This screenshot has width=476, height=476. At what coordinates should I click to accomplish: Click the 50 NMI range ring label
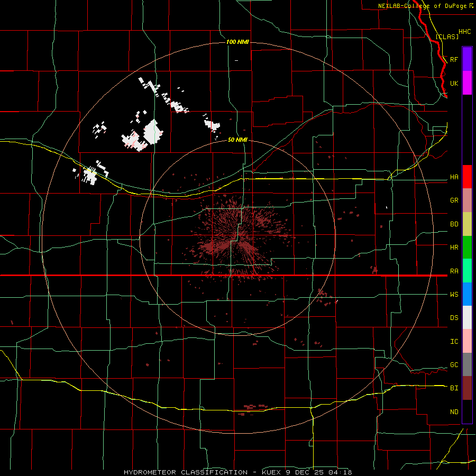coord(237,140)
